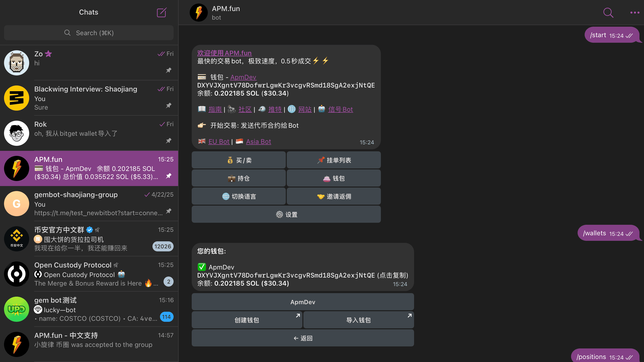The height and width of the screenshot is (362, 644).
Task: Select the ApmDev wallet button
Action: (x=303, y=302)
